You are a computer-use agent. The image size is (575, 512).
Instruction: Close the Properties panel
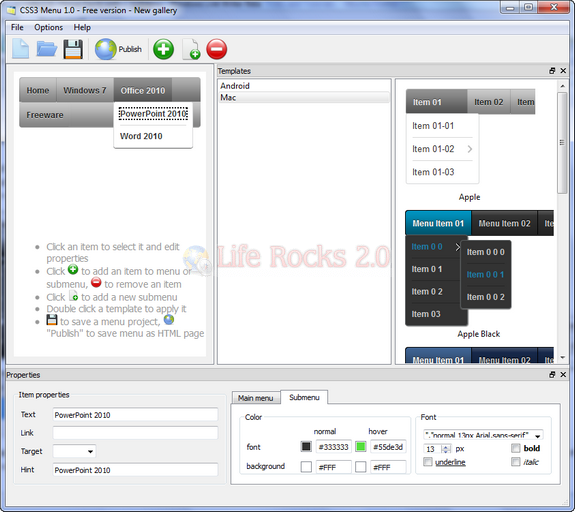(x=563, y=374)
